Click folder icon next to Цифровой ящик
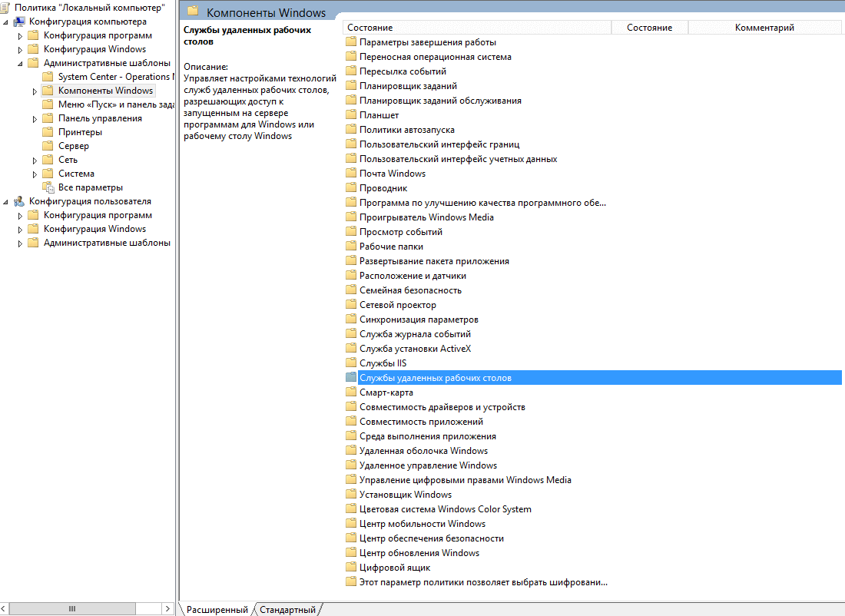This screenshot has width=845, height=616. tap(351, 567)
